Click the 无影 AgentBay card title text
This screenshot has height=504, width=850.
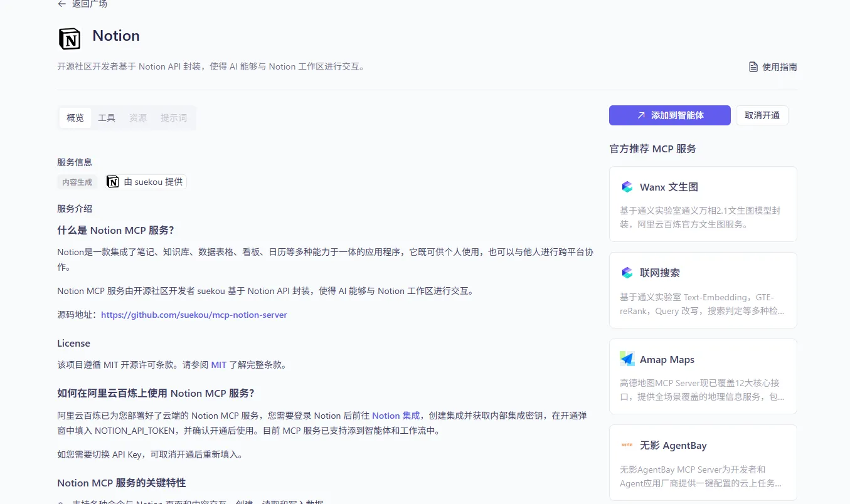click(673, 446)
